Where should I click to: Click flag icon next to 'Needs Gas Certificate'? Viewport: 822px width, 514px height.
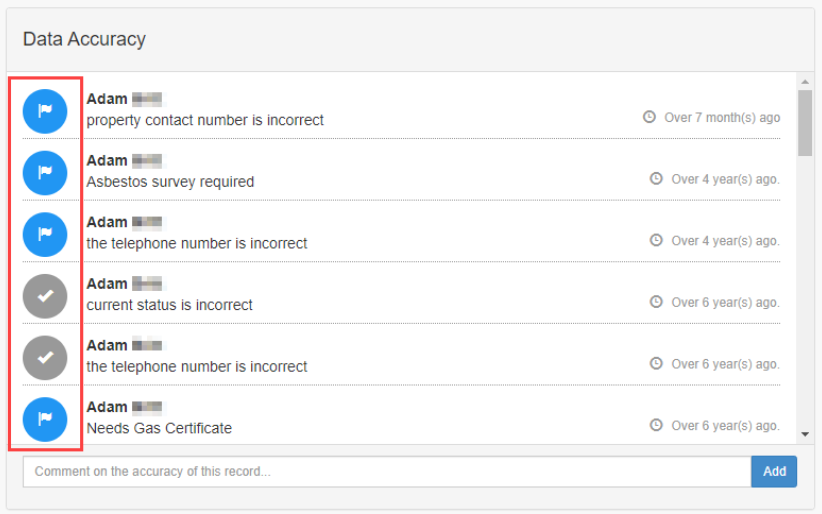pyautogui.click(x=45, y=419)
